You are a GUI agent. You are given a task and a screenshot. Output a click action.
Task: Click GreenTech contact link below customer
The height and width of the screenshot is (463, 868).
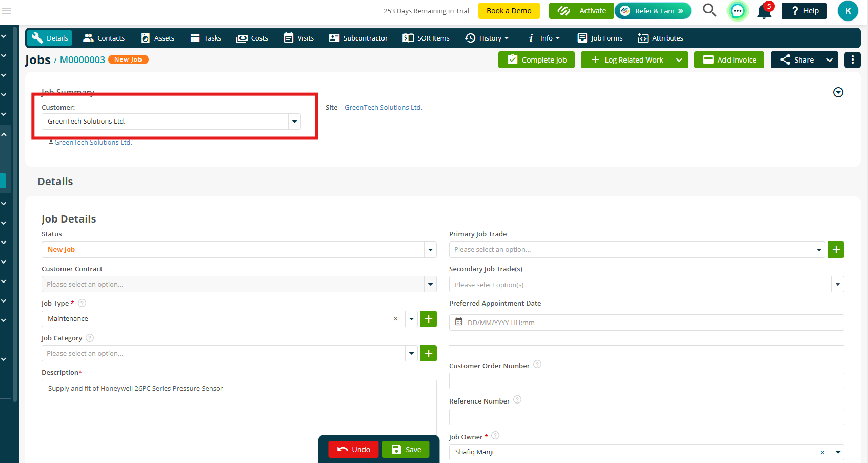tap(93, 143)
